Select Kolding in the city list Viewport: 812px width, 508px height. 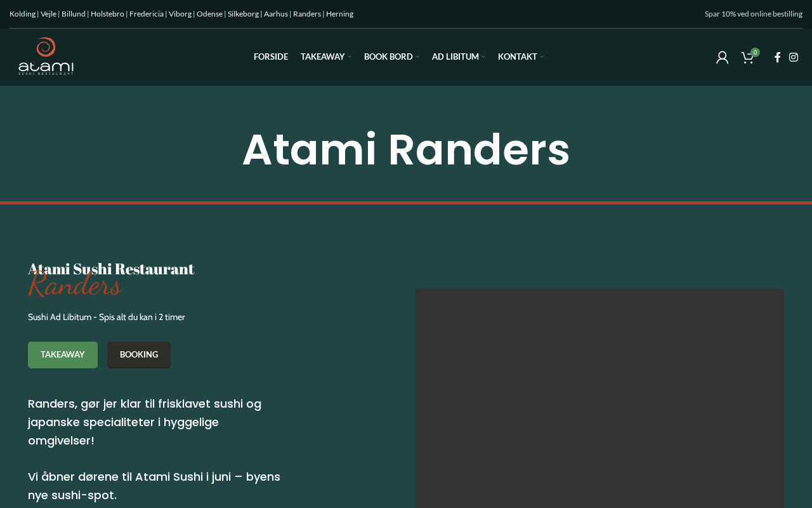coord(22,14)
